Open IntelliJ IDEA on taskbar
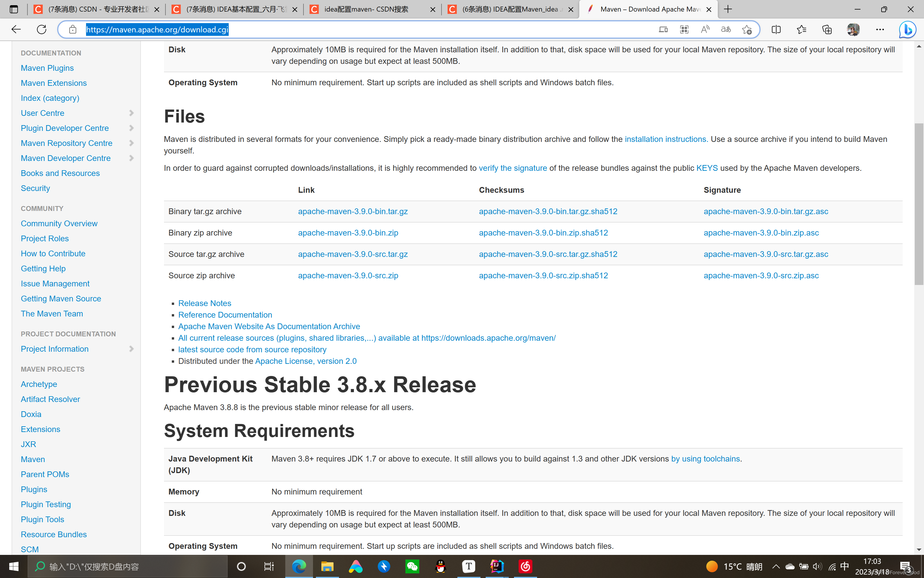The width and height of the screenshot is (924, 578). pos(497,566)
